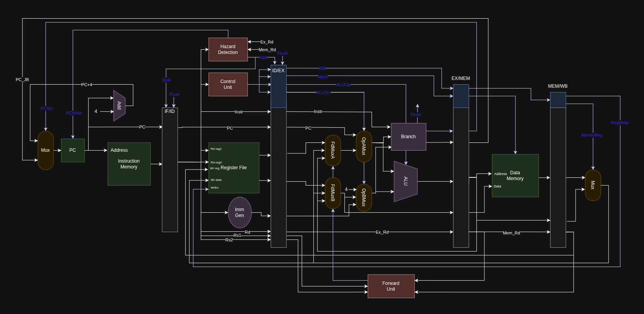Click the OpAMux multiplexer
This screenshot has height=314, width=644.
point(364,146)
